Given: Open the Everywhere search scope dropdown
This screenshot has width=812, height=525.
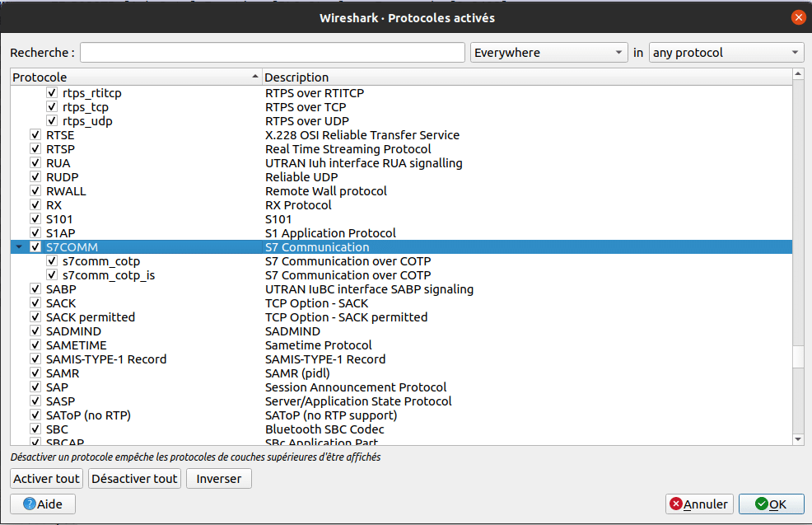Looking at the screenshot, I should (550, 53).
